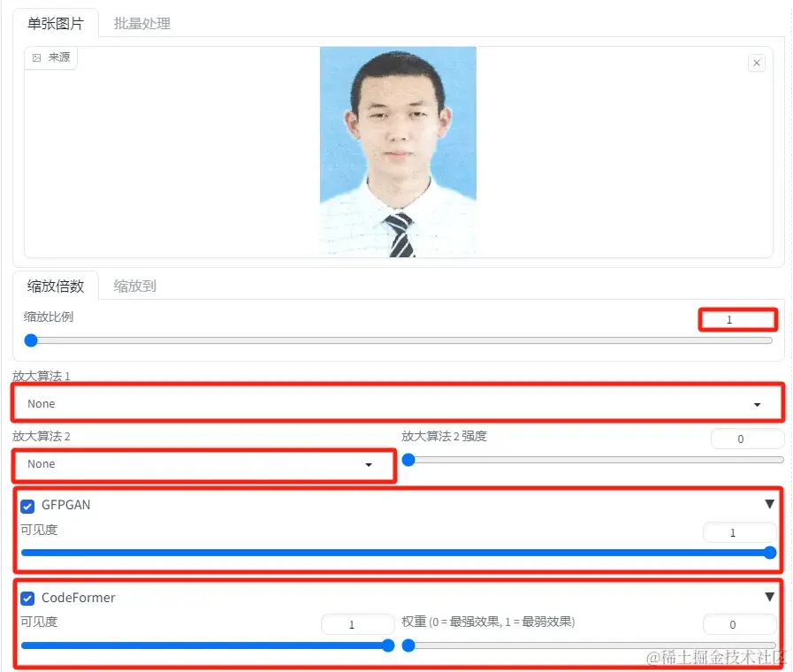Screen dimensions: 793x672
Task: Click the 缩放比例 slider handle
Action: click(31, 340)
